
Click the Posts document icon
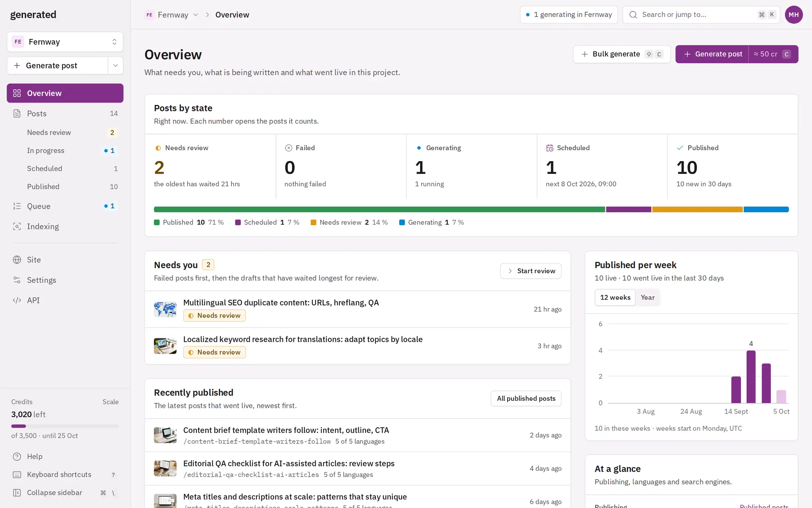17,113
